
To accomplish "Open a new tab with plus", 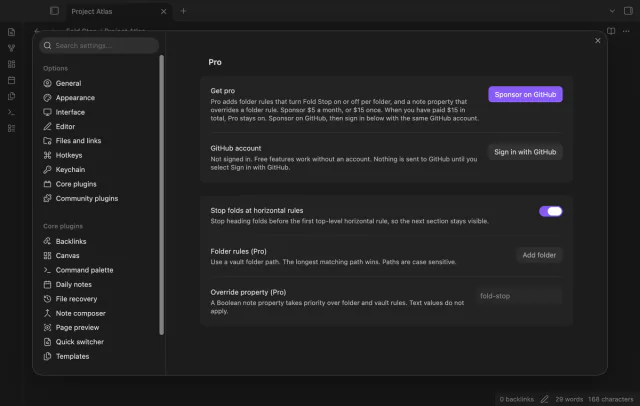I will (x=183, y=11).
